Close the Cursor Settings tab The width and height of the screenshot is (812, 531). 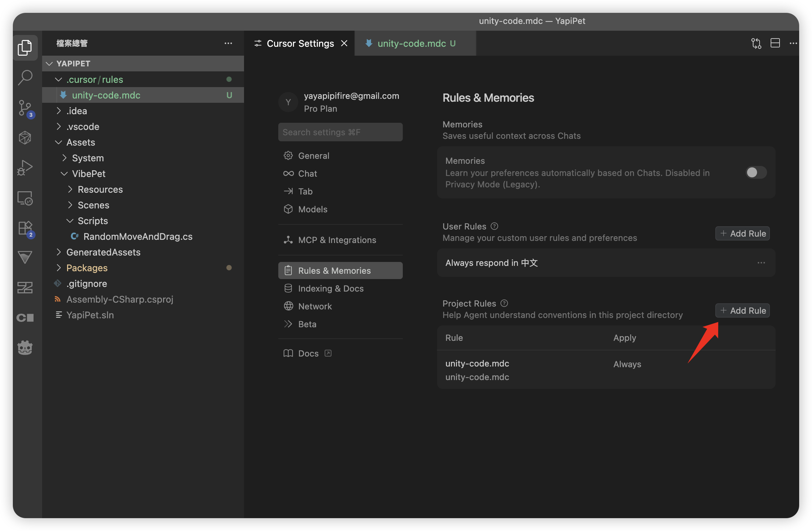point(344,43)
